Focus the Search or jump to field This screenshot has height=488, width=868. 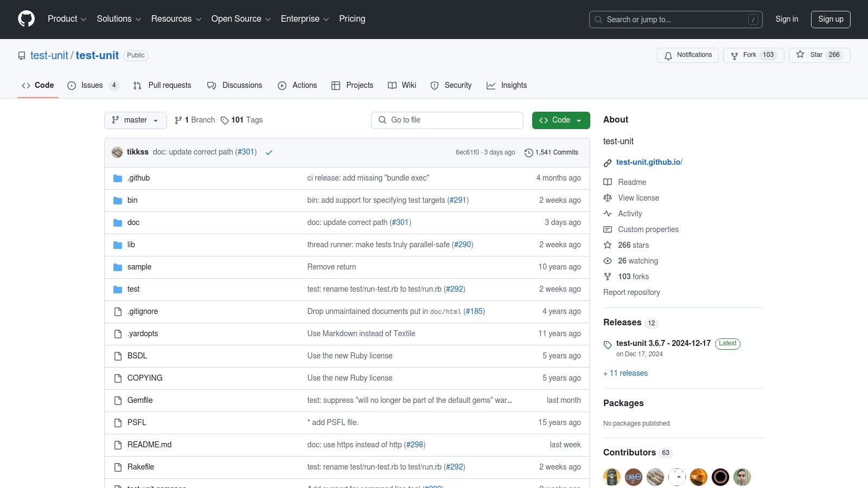tap(676, 20)
